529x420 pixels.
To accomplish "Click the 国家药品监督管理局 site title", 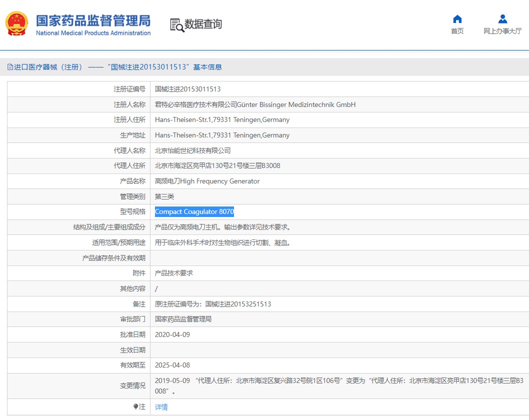I will [x=93, y=20].
